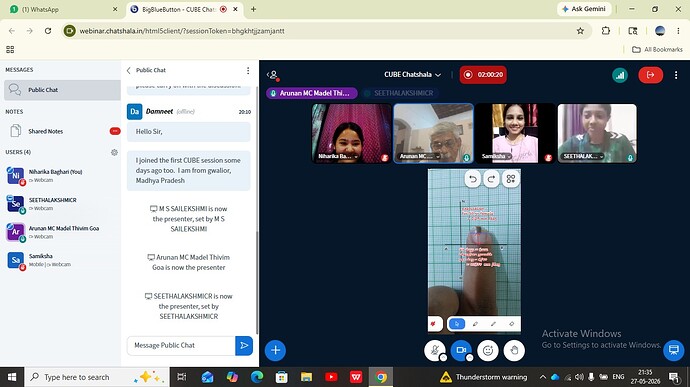
Task: Bookmark this page with star icon
Action: tap(580, 31)
